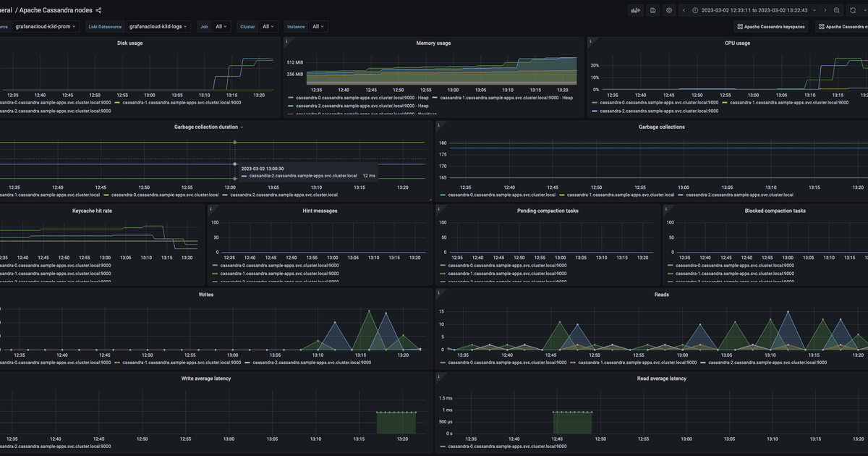Open the time range picker showing 2023-03-02 12:33:11
868x456 pixels.
click(754, 10)
